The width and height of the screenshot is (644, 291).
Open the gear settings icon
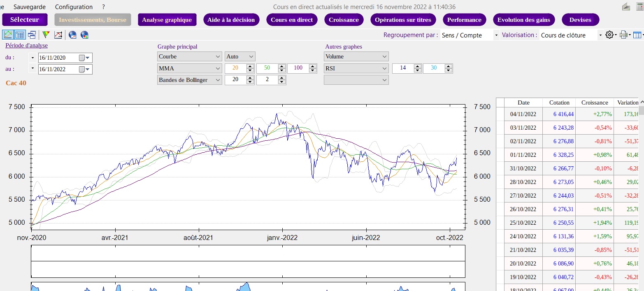coord(609,35)
